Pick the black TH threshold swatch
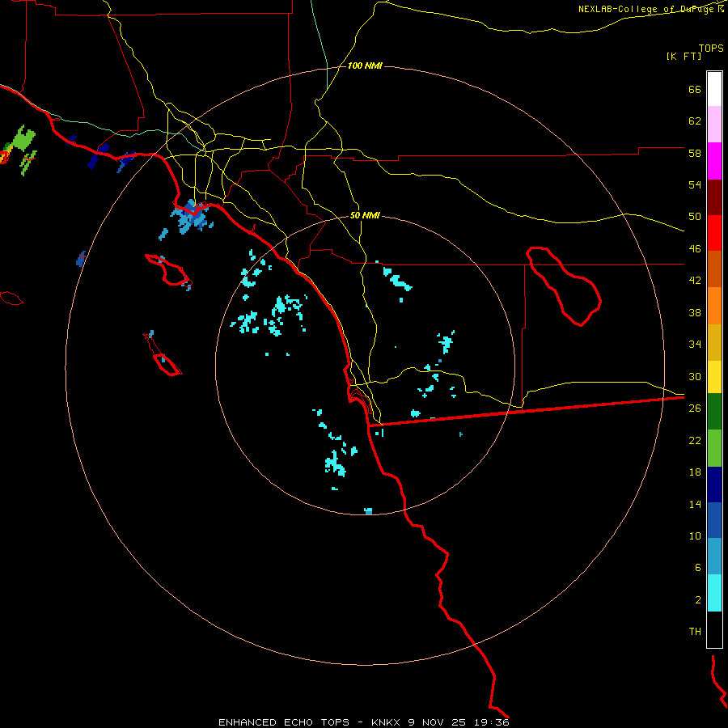This screenshot has height=728, width=728. pyautogui.click(x=714, y=629)
